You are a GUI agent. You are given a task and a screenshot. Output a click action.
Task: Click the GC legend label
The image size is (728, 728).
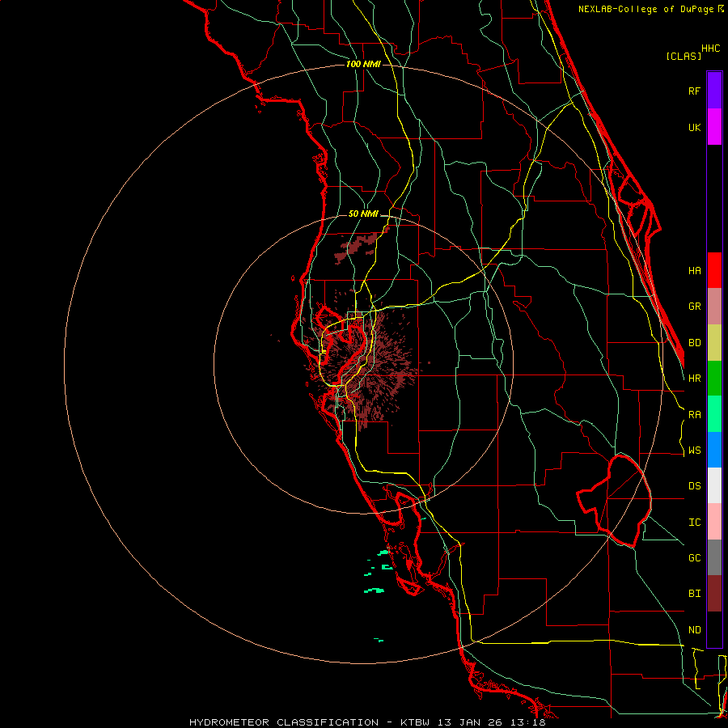pos(694,558)
